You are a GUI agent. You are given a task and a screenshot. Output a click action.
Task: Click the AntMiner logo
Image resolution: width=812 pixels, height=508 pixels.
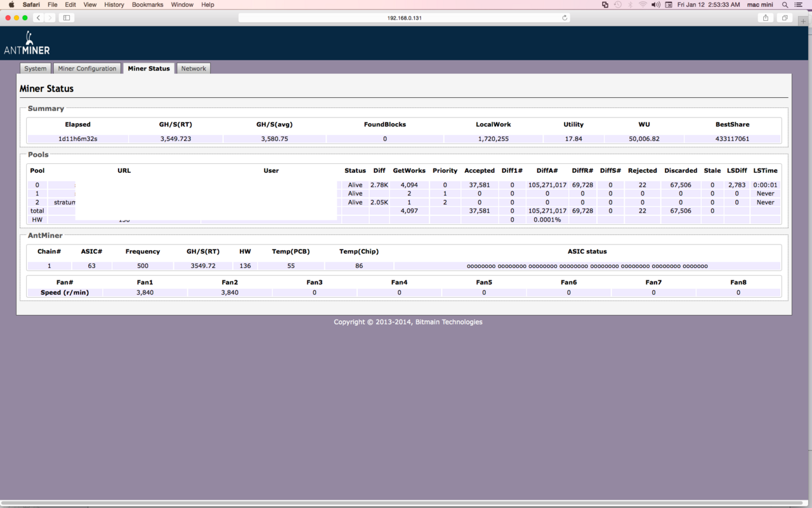(27, 43)
